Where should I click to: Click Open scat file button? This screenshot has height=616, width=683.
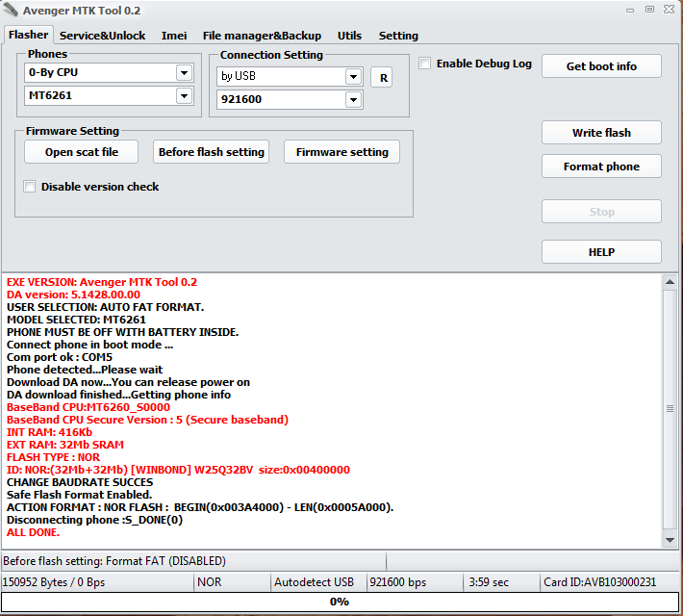point(82,152)
